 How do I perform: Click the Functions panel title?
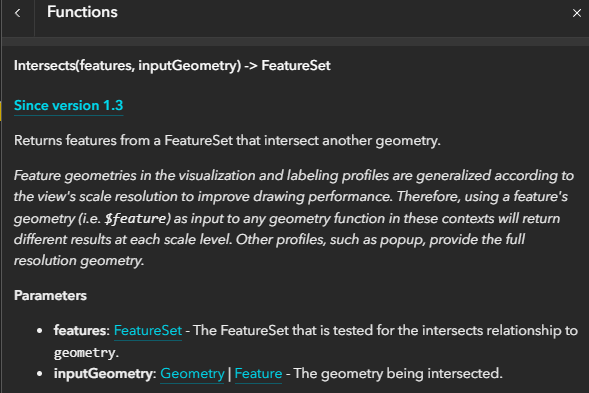[82, 12]
